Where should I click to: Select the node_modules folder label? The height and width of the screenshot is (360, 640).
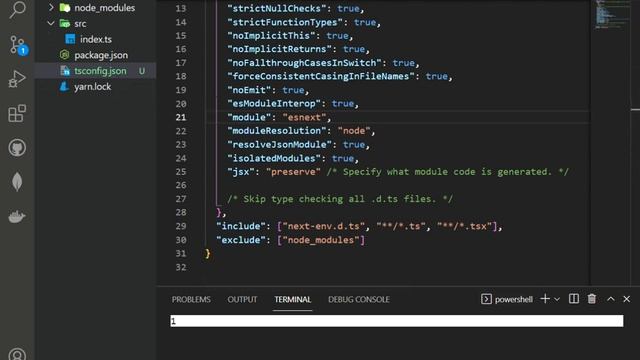click(104, 7)
